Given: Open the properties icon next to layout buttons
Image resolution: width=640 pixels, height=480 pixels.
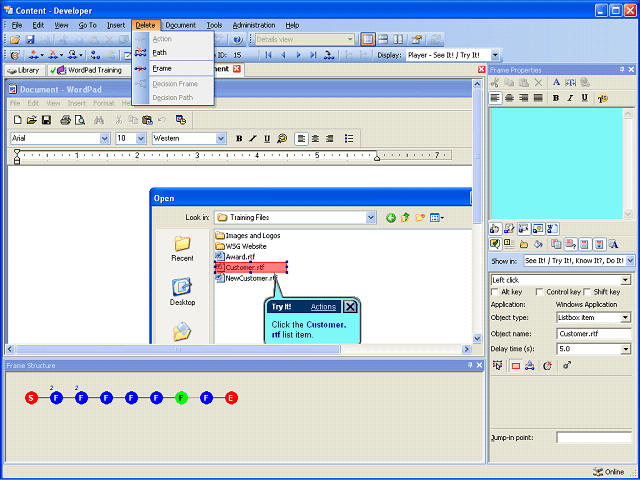Looking at the screenshot, I should 416,40.
